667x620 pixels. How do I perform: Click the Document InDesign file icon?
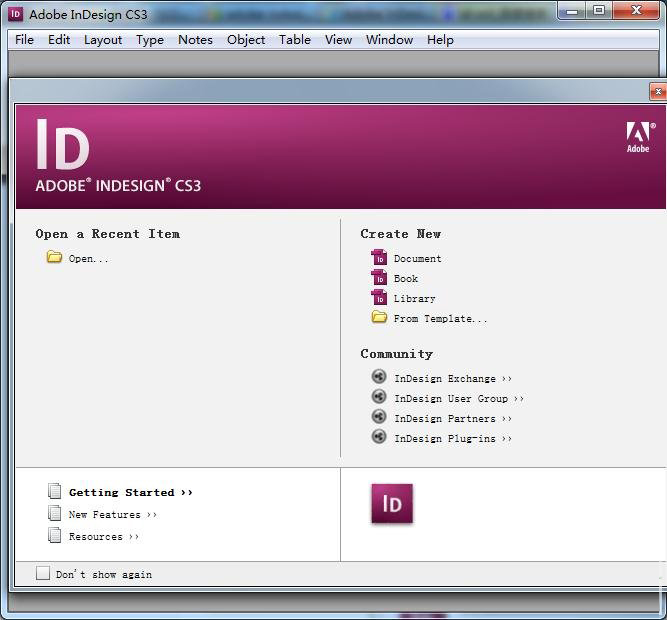(x=379, y=257)
